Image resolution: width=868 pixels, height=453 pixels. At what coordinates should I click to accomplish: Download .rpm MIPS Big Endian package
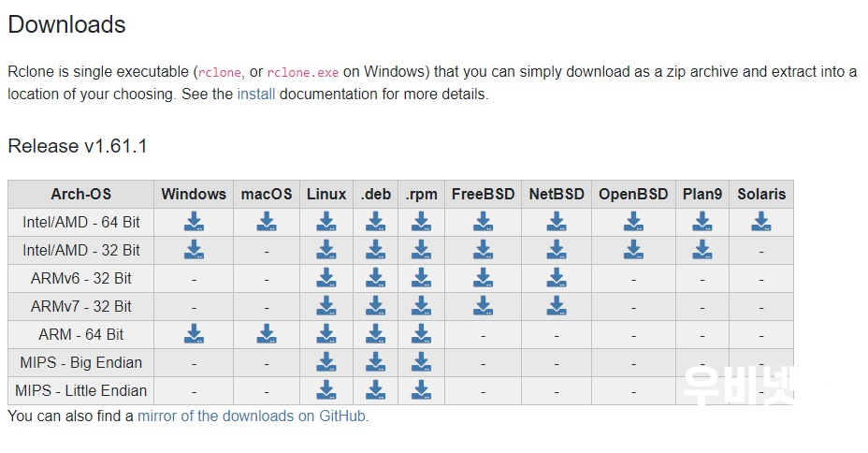tap(421, 361)
